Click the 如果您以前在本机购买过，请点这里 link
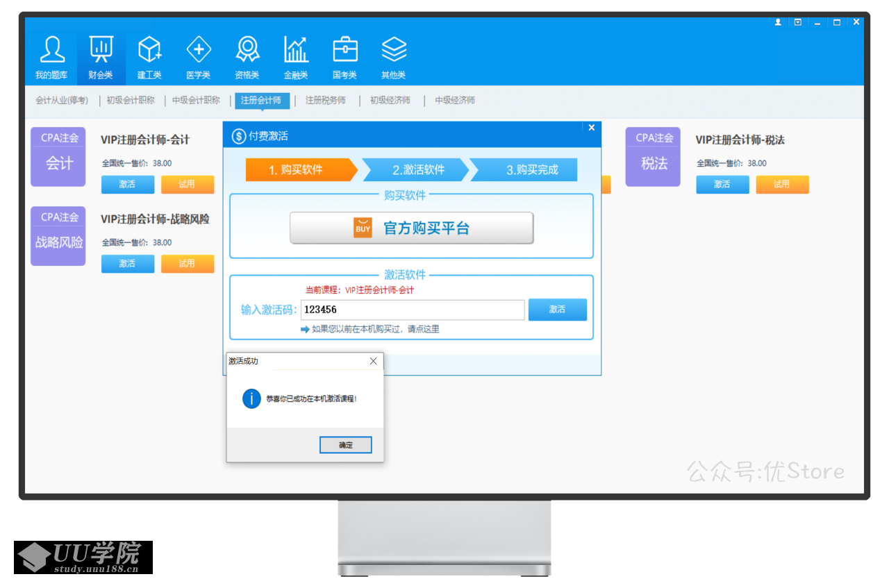 (376, 330)
